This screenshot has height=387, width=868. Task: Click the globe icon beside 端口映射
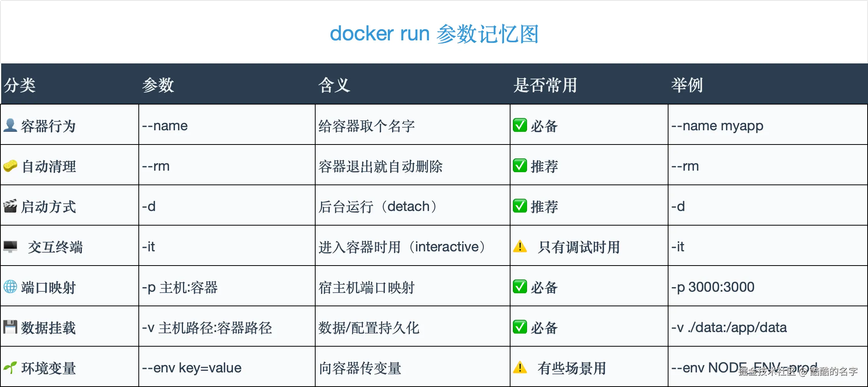click(x=10, y=287)
